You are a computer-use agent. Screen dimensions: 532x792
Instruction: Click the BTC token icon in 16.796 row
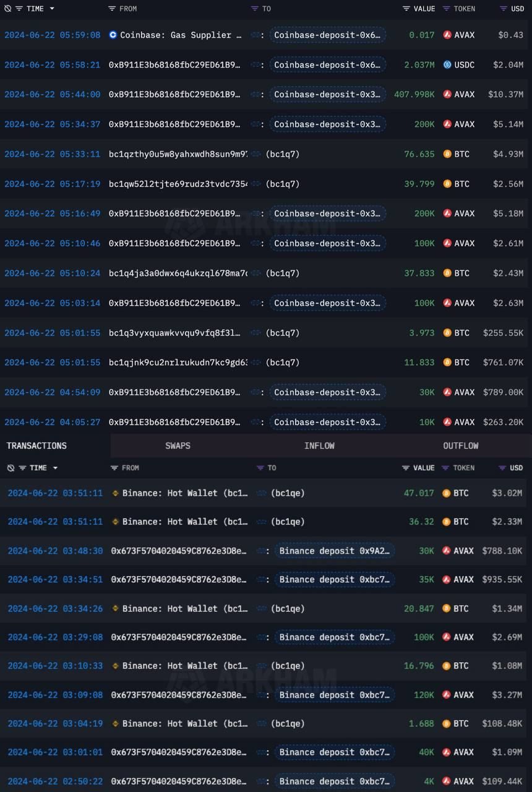(447, 666)
